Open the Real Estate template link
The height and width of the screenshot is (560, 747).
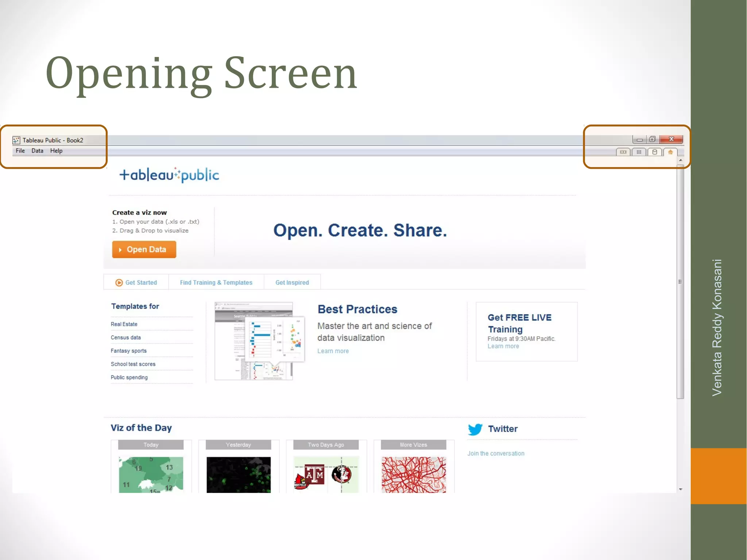[124, 324]
